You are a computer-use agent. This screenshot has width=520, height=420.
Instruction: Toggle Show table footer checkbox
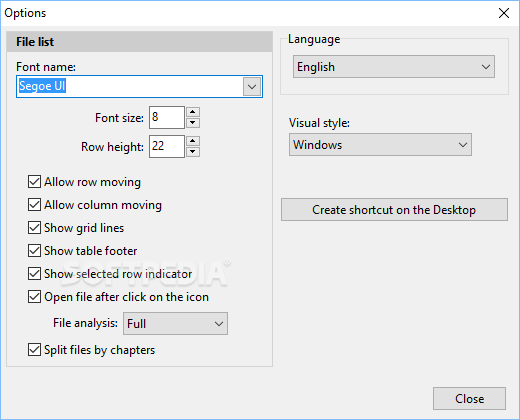[x=34, y=251]
